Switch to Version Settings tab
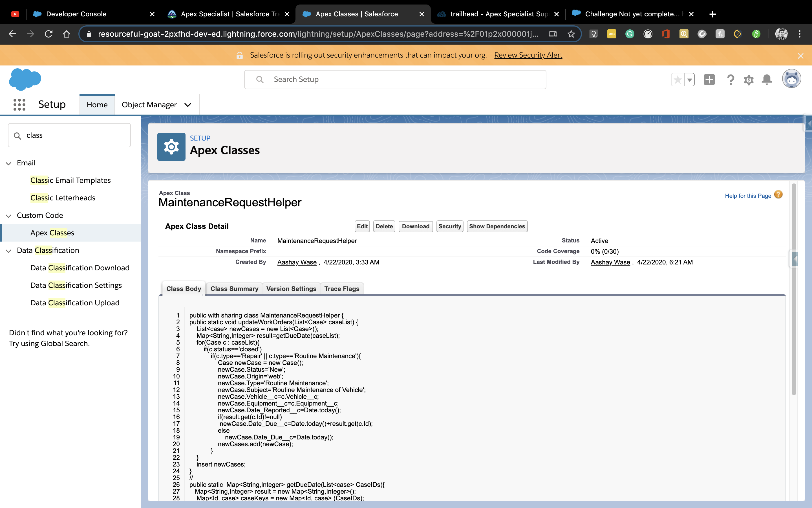Screen dimensions: 812x508 pyautogui.click(x=291, y=289)
